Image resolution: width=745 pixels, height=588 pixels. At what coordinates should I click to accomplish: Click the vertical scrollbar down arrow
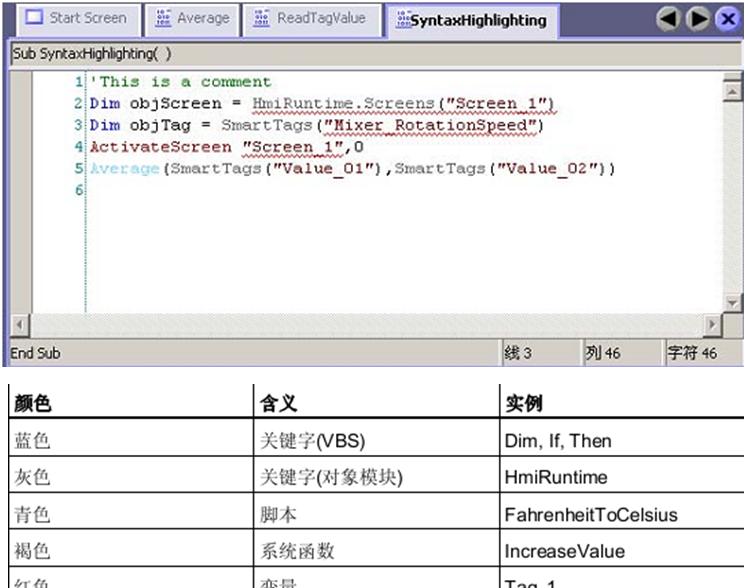[x=732, y=302]
